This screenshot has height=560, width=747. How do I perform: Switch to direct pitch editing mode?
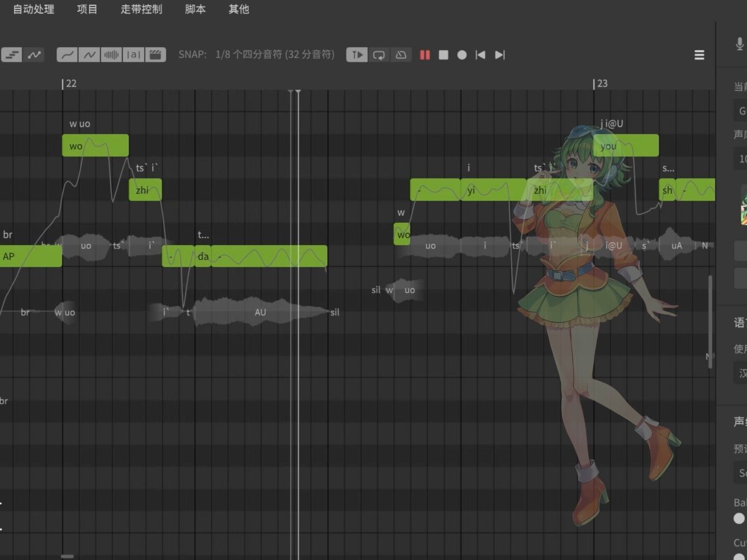coord(34,55)
